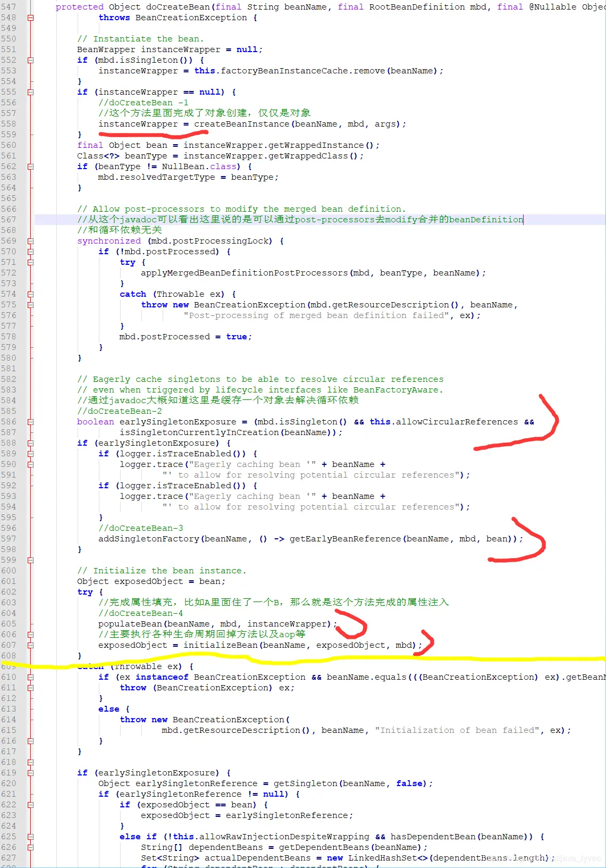Click 'mbd.postProcessed = true;' line
The height and width of the screenshot is (868, 606).
(x=186, y=337)
